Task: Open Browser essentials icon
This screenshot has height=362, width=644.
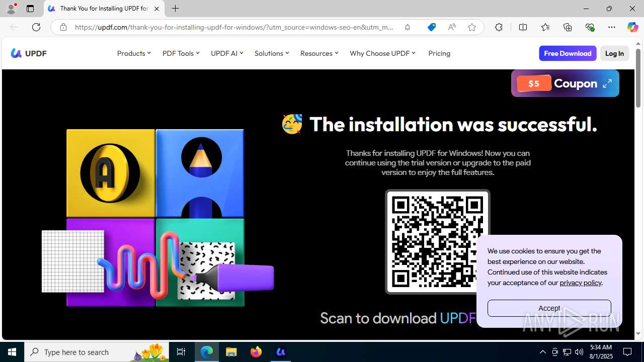Action: [x=590, y=27]
